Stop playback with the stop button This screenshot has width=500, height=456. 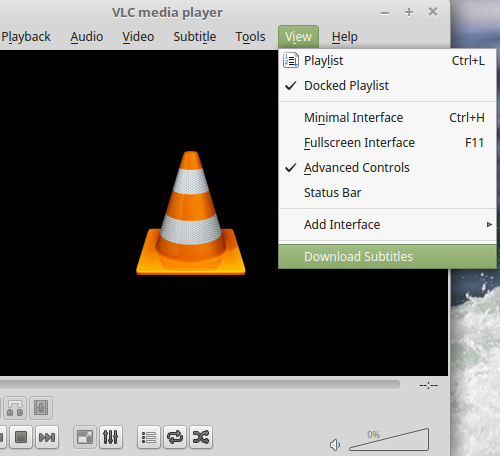(21, 437)
